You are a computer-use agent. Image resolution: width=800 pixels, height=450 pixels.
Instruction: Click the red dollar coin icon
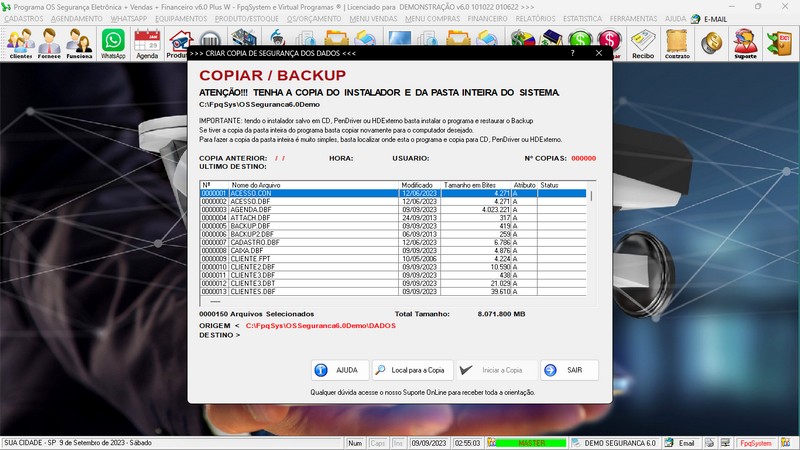point(610,39)
